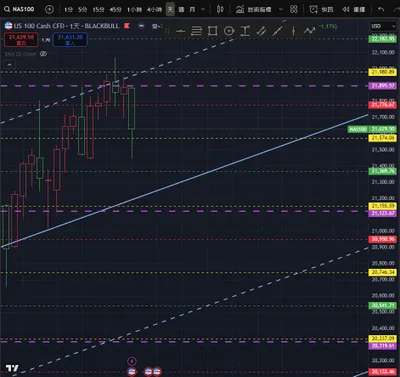Click the blue buy price 21,631.20 button

(x=70, y=40)
